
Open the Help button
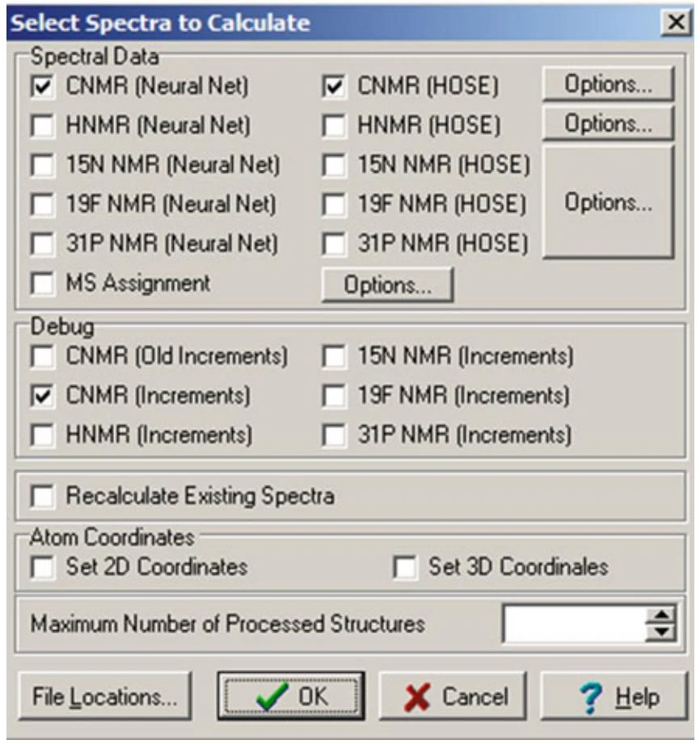click(x=614, y=696)
